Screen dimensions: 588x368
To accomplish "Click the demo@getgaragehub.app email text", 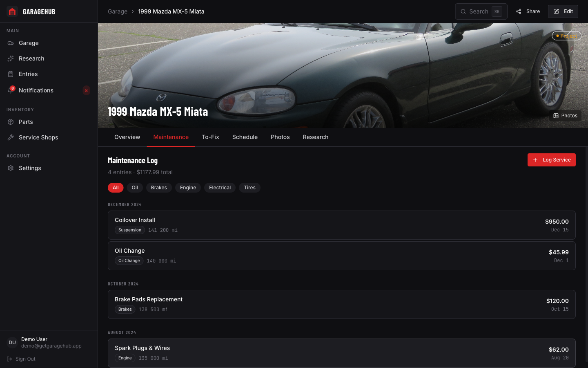I will click(51, 346).
